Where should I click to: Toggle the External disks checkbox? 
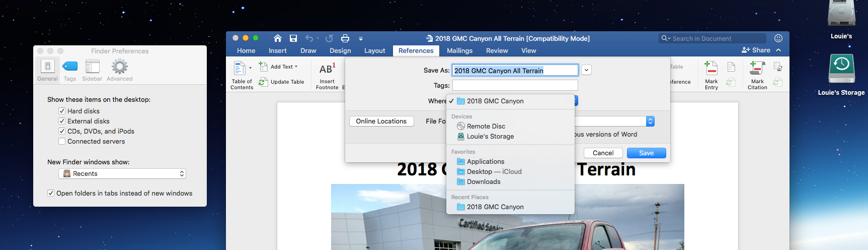[62, 121]
